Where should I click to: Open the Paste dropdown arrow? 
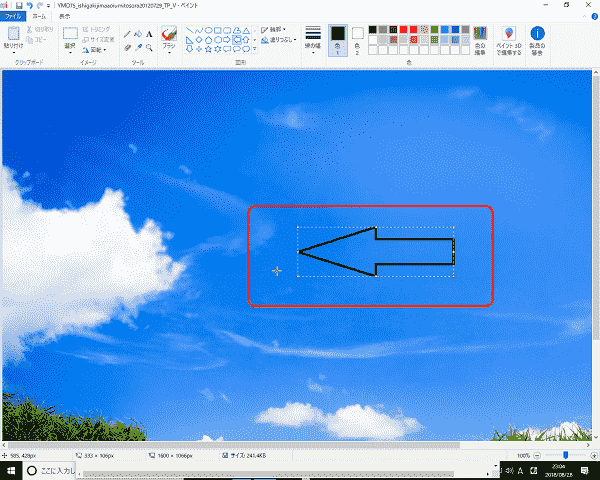click(x=13, y=52)
